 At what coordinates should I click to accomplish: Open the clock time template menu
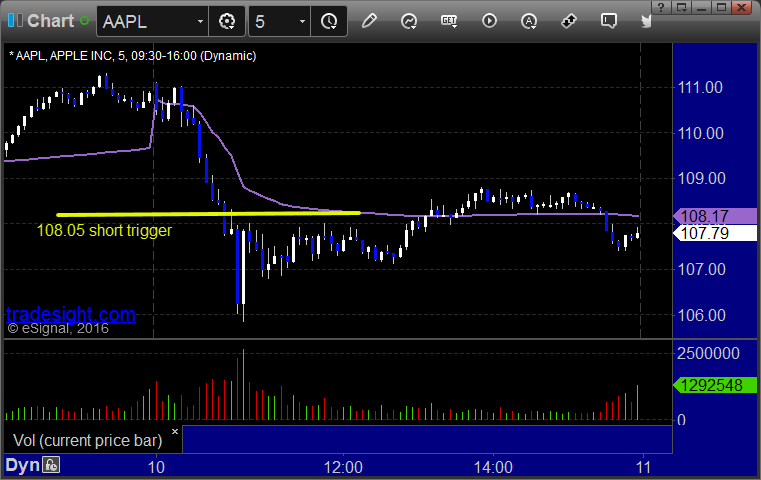pyautogui.click(x=329, y=21)
